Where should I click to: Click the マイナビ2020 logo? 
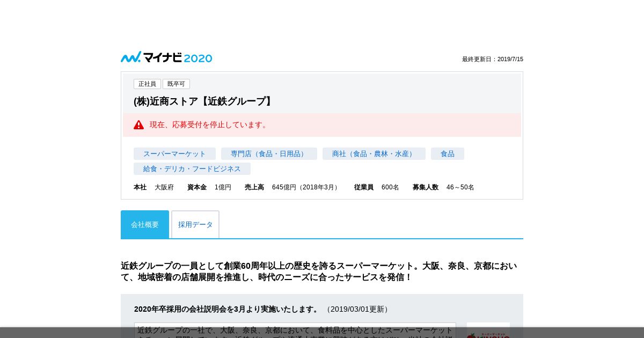(x=166, y=57)
